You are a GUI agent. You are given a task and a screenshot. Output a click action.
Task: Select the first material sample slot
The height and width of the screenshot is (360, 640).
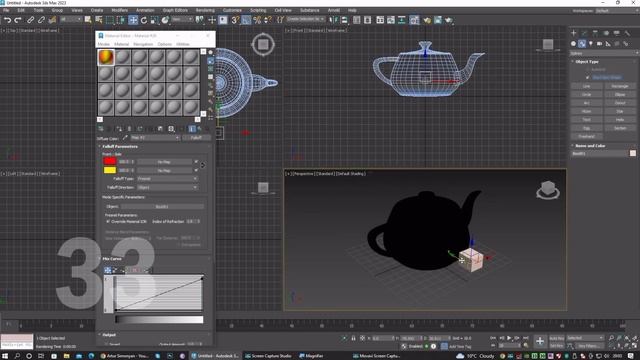(106, 57)
